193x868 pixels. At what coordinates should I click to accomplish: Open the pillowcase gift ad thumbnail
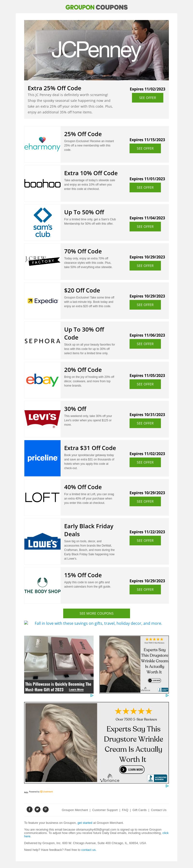[59, 664]
